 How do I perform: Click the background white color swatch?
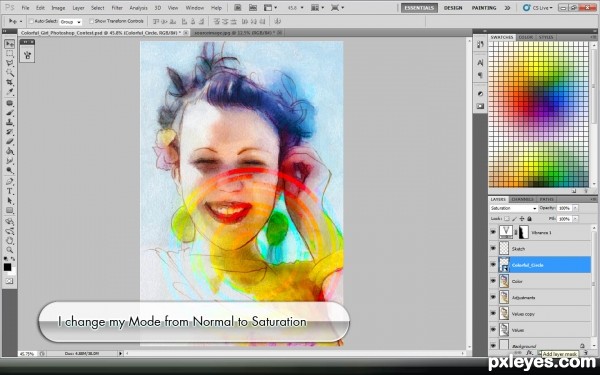coord(13,272)
